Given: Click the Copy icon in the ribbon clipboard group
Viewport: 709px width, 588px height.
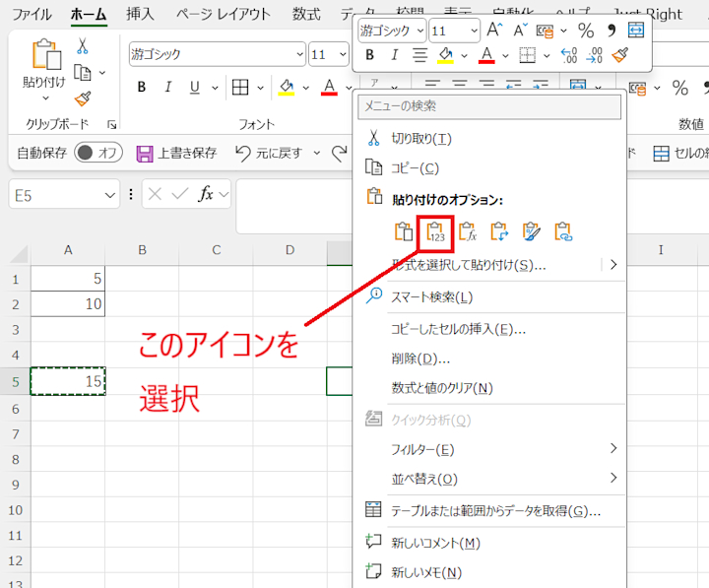Looking at the screenshot, I should click(x=83, y=72).
